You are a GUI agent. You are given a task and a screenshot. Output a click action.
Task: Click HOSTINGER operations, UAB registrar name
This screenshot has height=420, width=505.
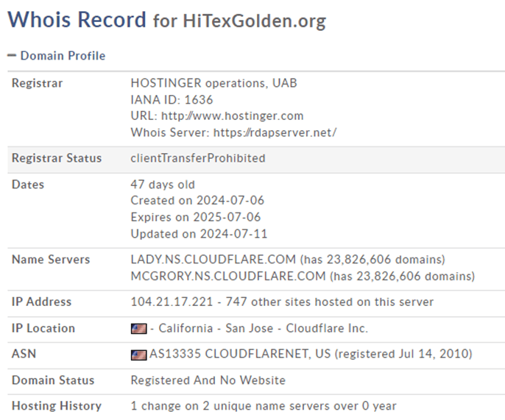pos(213,83)
